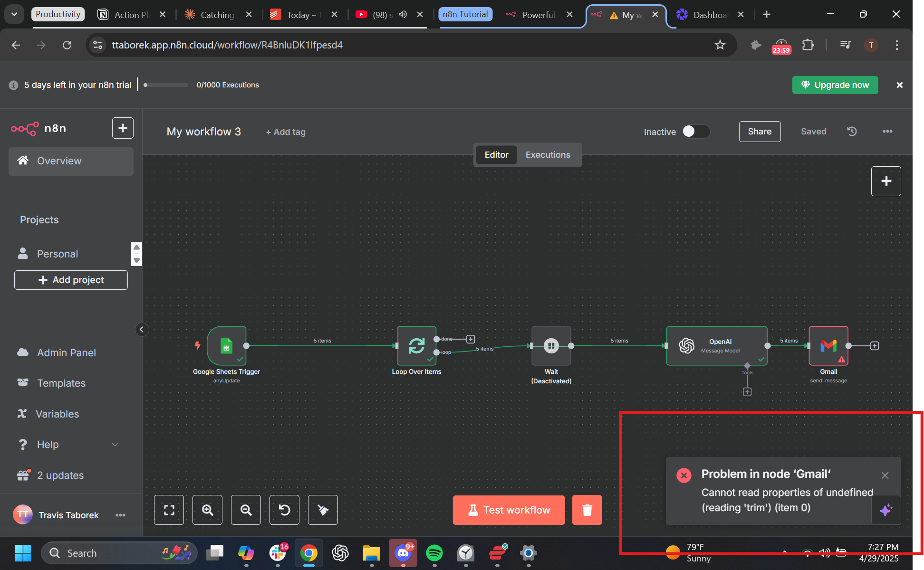Collapse the left sidebar
The height and width of the screenshot is (570, 924).
[x=142, y=329]
